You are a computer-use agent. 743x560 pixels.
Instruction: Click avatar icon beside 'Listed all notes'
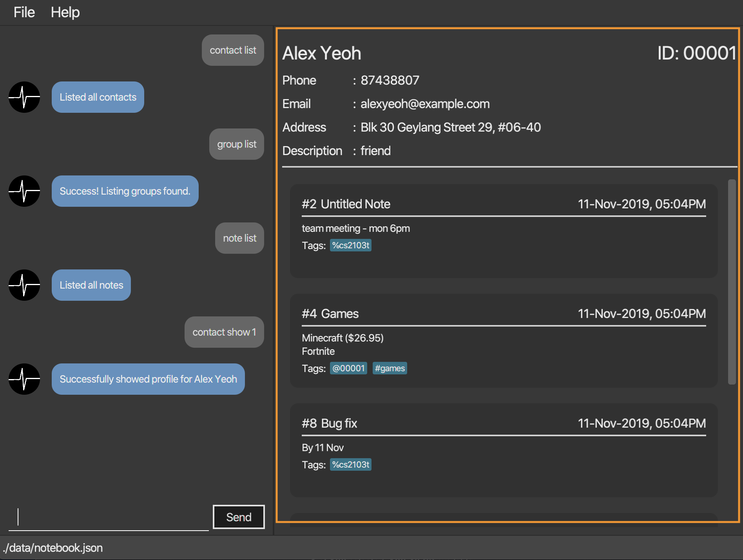coord(24,285)
